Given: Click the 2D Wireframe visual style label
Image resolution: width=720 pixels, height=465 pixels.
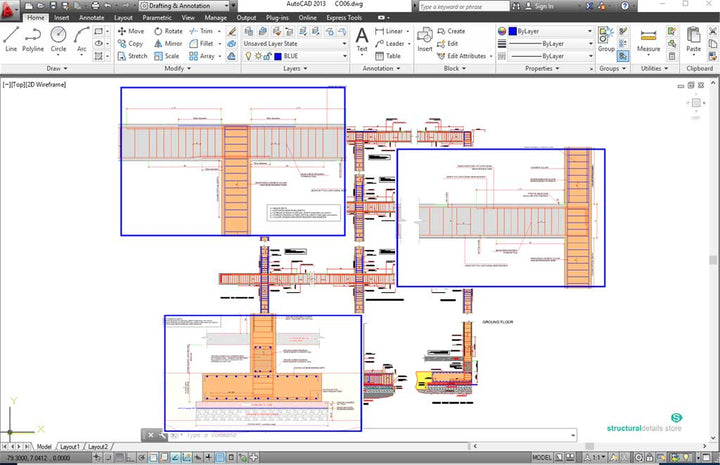Looking at the screenshot, I should click(x=45, y=84).
